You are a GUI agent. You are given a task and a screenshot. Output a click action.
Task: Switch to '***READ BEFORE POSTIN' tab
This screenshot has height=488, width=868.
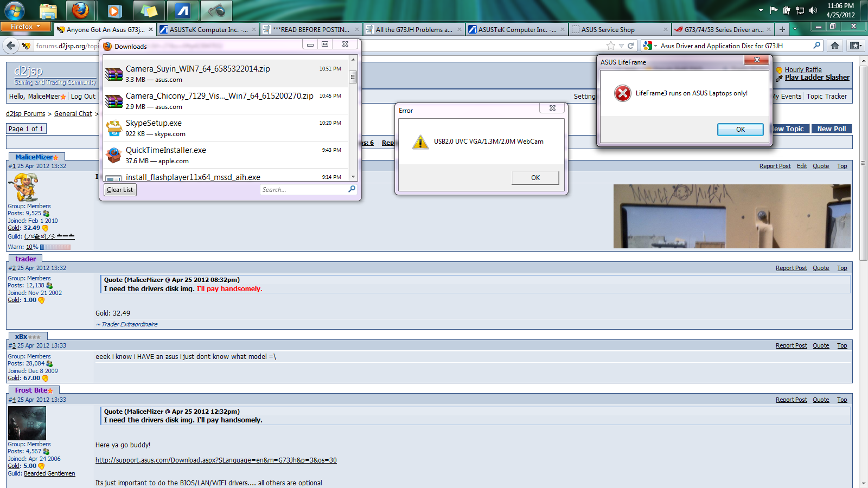[x=311, y=30]
